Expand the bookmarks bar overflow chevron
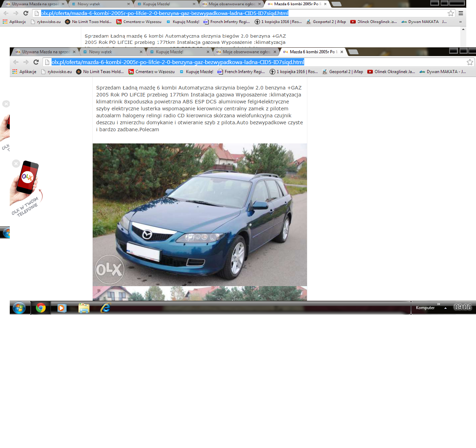 pos(460,22)
